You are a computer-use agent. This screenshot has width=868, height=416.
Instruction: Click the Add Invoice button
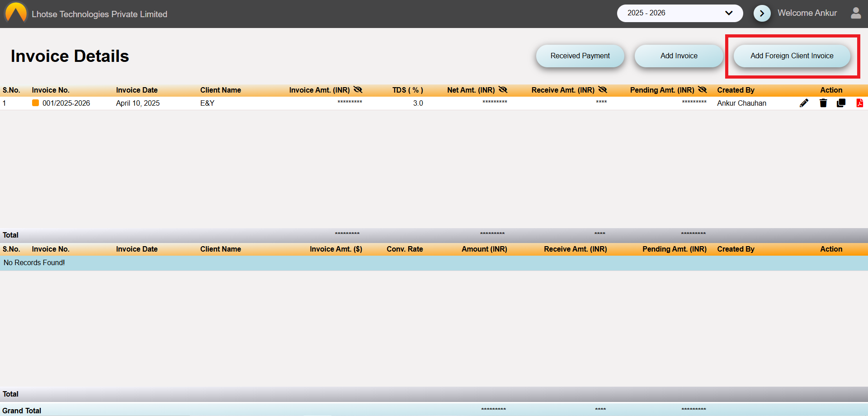pos(679,56)
